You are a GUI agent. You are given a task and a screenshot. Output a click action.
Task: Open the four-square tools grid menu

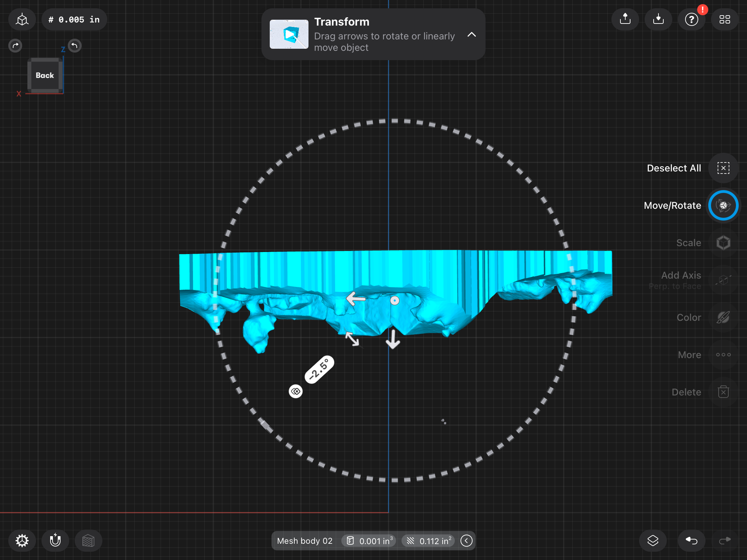[x=725, y=19]
